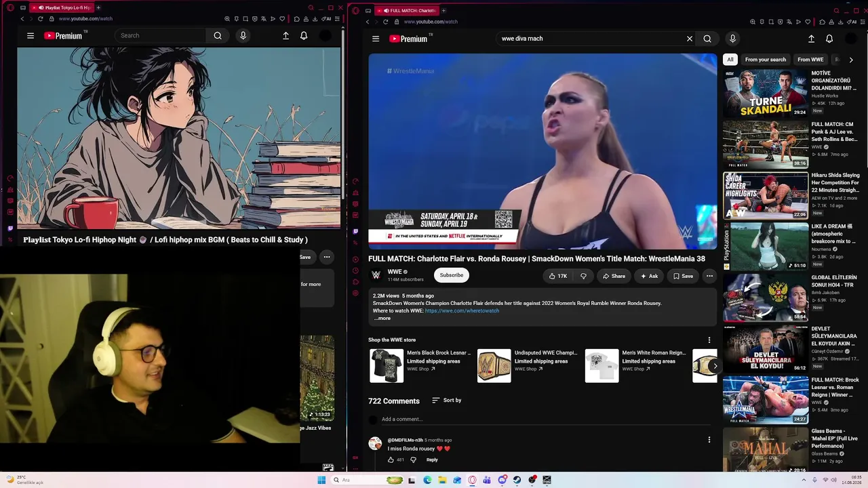
Task: Click search magnifier in left YouTube window
Action: coord(218,35)
